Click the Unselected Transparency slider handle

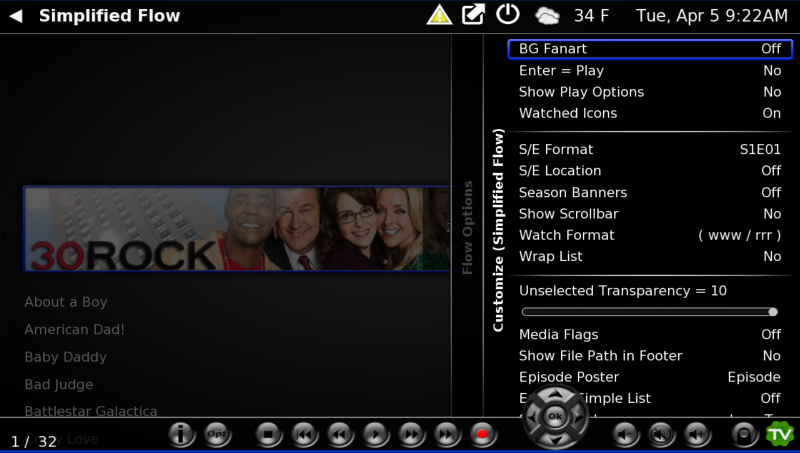click(773, 312)
